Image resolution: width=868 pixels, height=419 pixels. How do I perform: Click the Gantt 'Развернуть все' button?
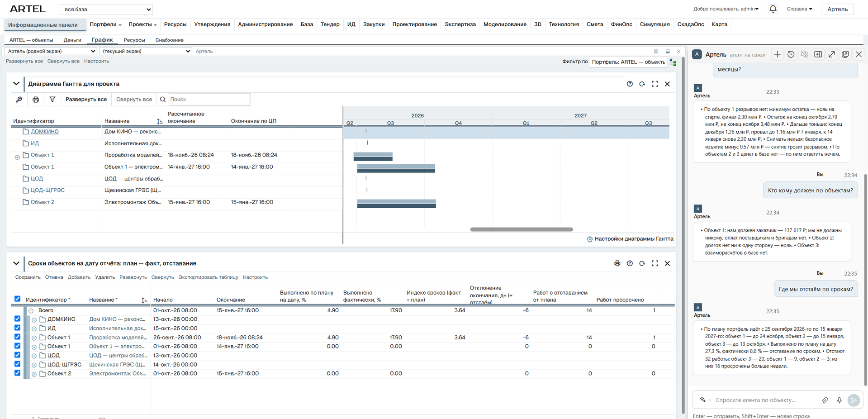[86, 100]
